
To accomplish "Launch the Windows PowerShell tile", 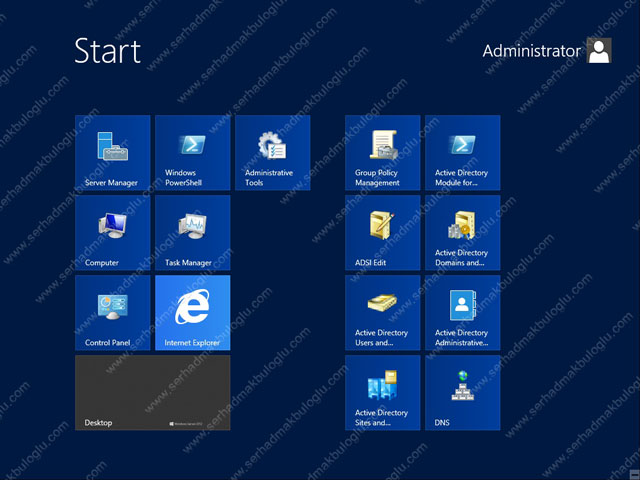I will 193,153.
